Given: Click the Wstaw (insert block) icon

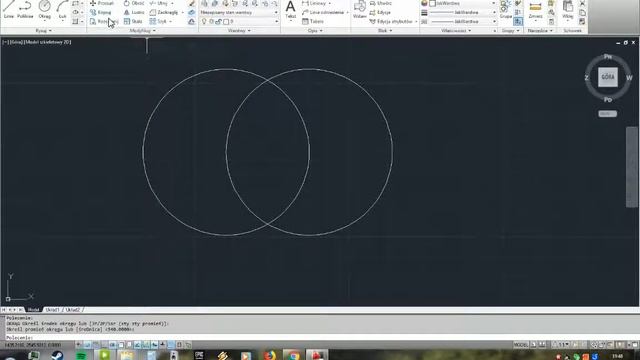Looking at the screenshot, I should click(x=360, y=10).
